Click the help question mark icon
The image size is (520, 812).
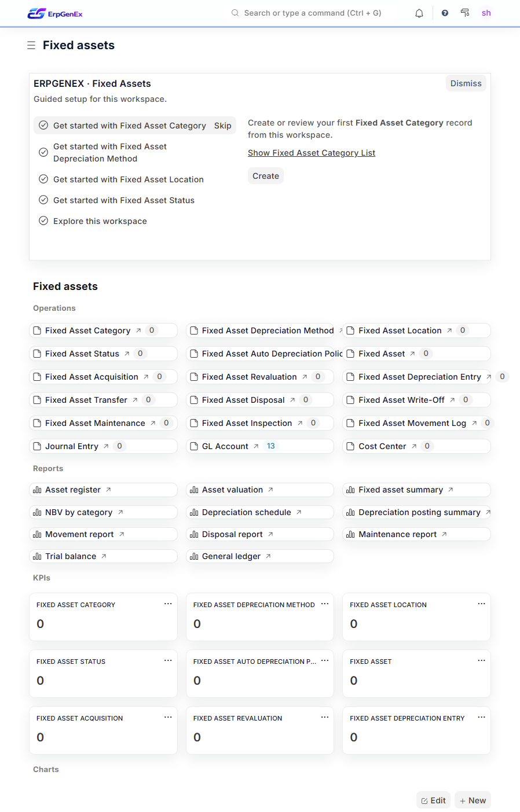(x=445, y=13)
